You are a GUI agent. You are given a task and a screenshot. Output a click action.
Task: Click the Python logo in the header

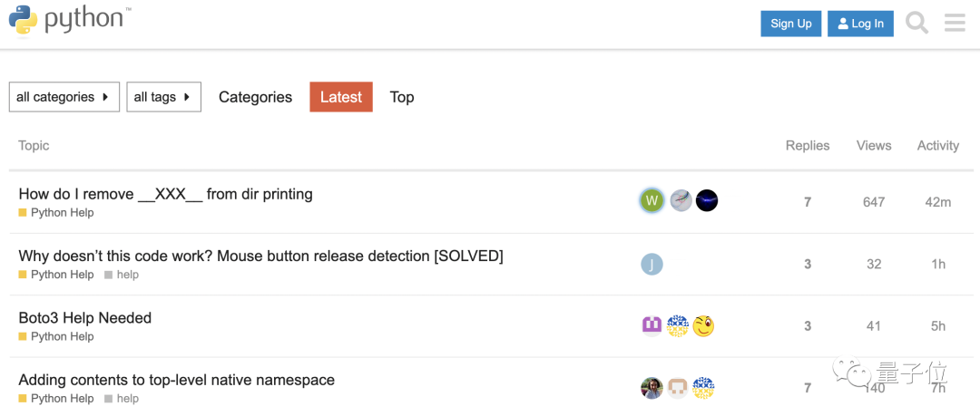pyautogui.click(x=70, y=20)
